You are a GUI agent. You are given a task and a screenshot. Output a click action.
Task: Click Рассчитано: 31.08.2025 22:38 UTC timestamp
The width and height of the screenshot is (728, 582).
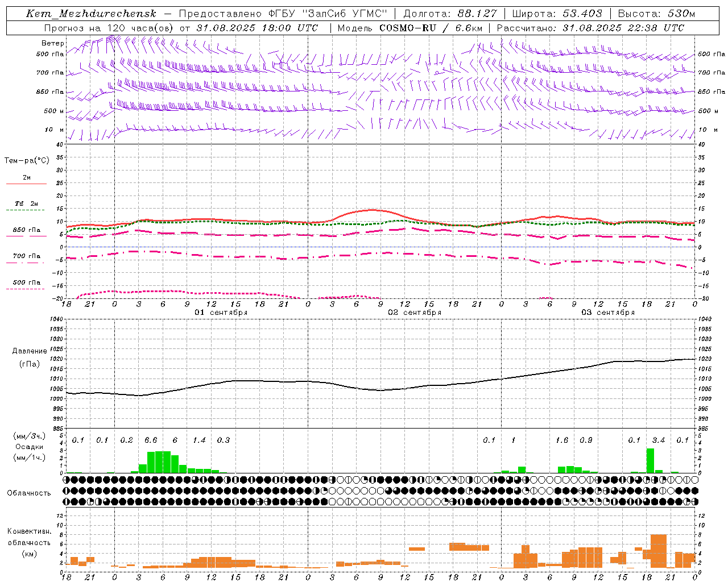click(x=590, y=28)
